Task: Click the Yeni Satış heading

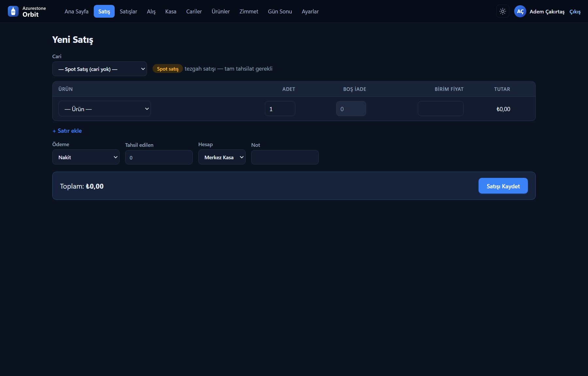Action: click(73, 40)
